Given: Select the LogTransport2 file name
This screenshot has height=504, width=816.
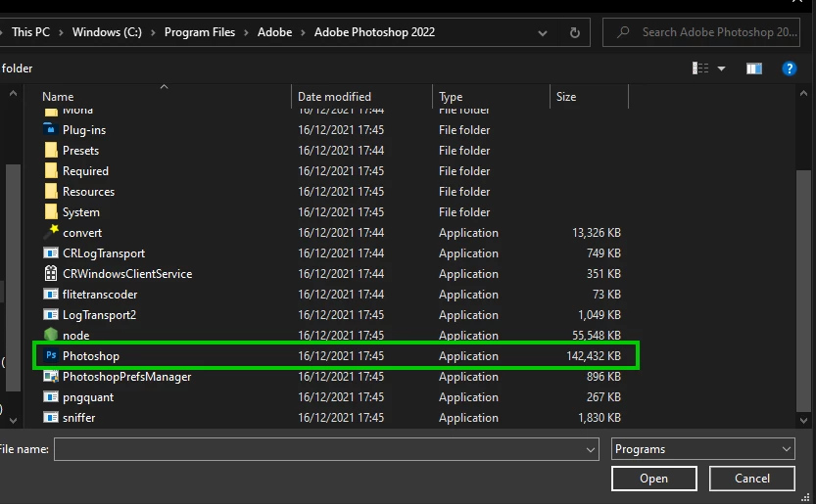Looking at the screenshot, I should [x=99, y=315].
